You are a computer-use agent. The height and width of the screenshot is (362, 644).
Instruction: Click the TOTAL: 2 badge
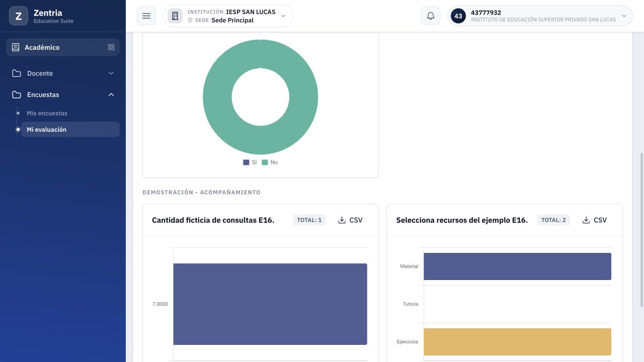553,220
